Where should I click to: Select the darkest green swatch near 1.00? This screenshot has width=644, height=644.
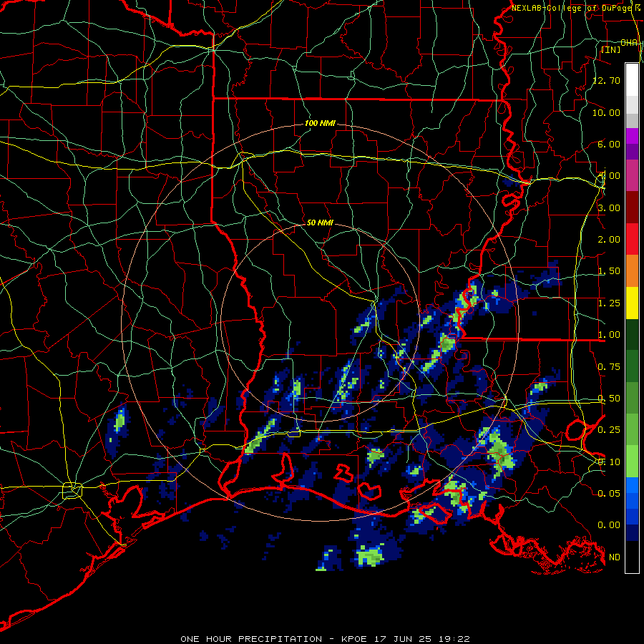point(632,334)
